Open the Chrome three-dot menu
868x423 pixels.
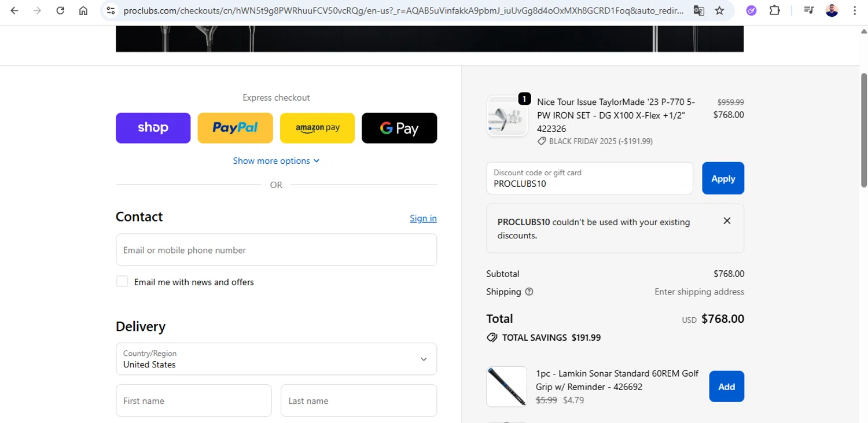[855, 10]
